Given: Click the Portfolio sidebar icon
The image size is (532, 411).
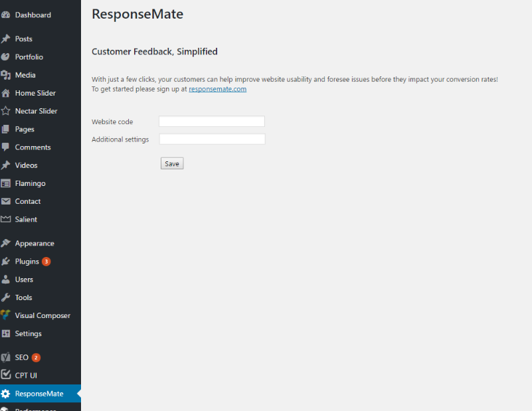Looking at the screenshot, I should pos(5,56).
